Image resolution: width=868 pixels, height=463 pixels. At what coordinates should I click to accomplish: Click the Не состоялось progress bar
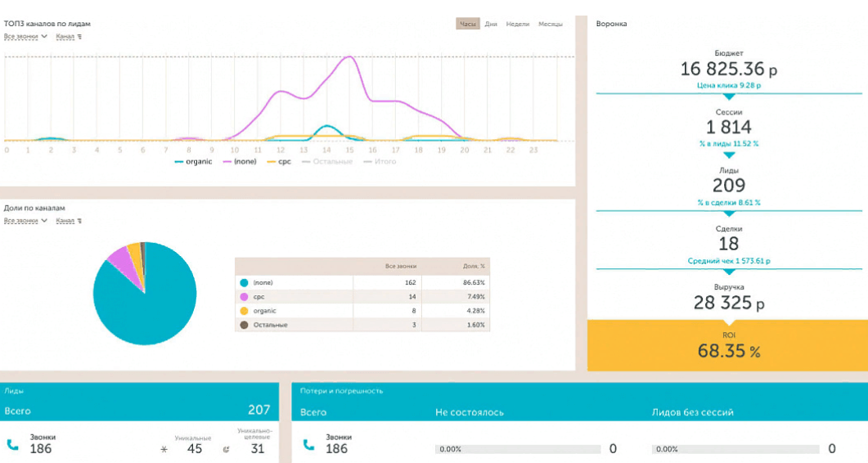[519, 449]
